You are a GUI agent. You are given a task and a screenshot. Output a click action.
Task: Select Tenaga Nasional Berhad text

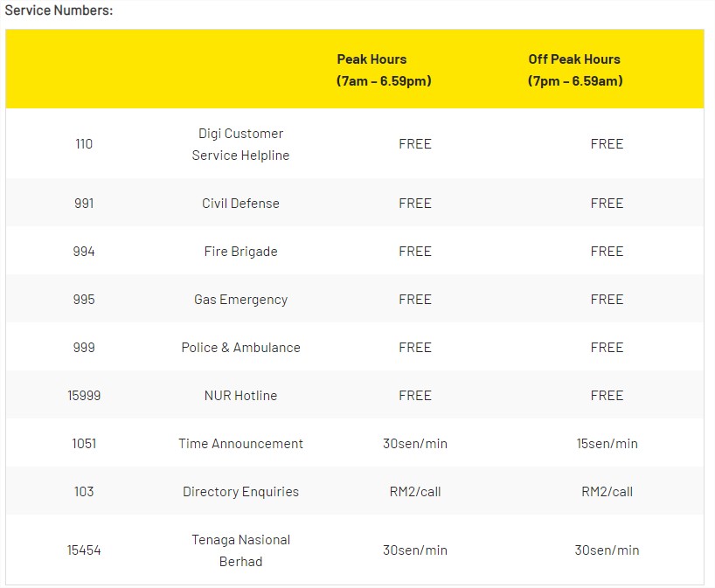240,550
